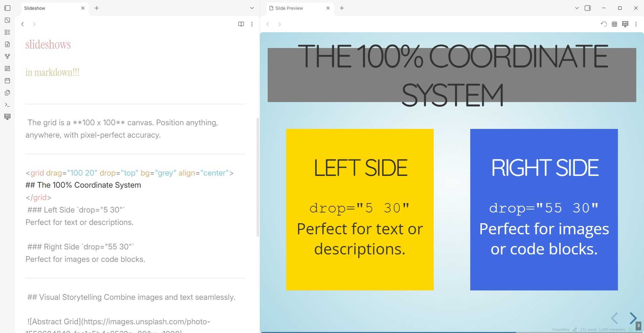Open the command palette
Image resolution: width=644 pixels, height=333 pixels.
[7, 105]
